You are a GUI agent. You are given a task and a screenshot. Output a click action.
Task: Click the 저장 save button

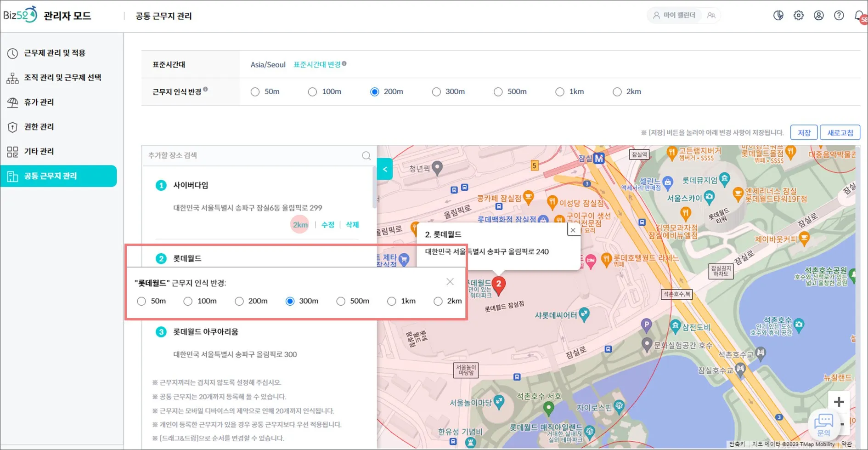pos(804,133)
